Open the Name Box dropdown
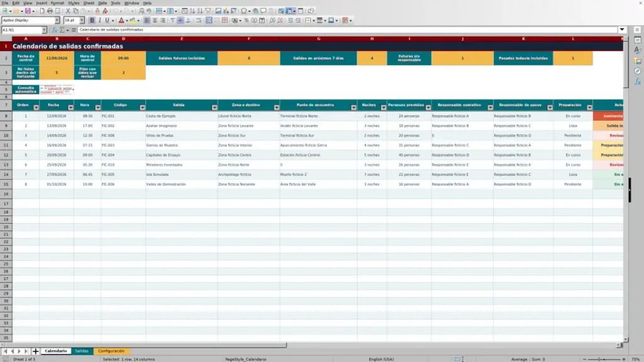This screenshot has height=362, width=644. [44, 30]
